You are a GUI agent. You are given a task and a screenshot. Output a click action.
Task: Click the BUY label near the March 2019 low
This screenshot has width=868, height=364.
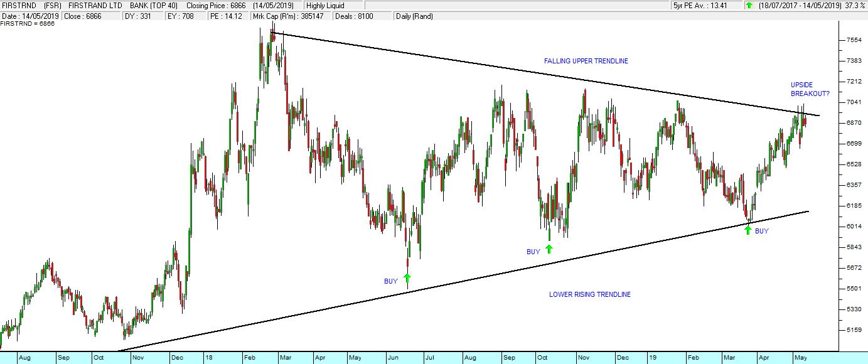[x=761, y=231]
